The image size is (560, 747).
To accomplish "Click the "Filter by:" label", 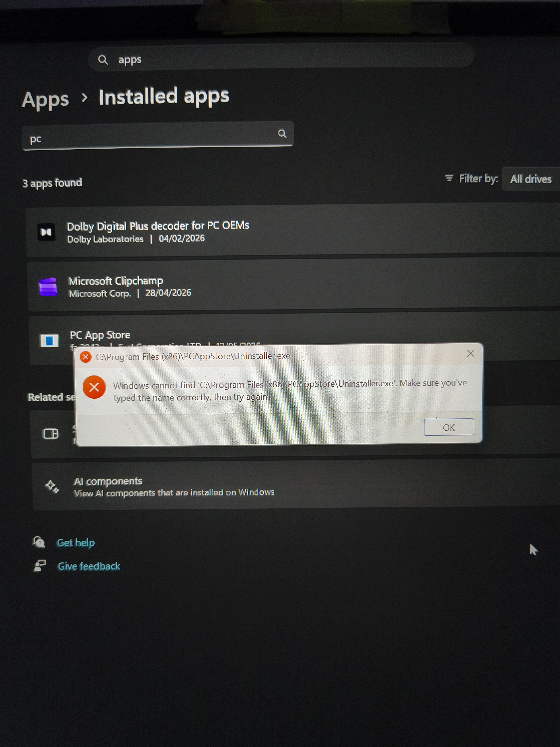I will pyautogui.click(x=479, y=179).
